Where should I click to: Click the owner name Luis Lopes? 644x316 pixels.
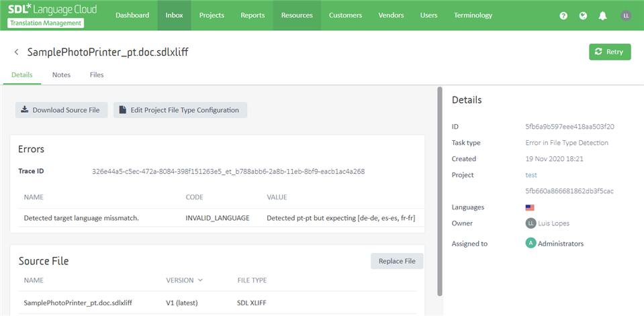pos(553,223)
